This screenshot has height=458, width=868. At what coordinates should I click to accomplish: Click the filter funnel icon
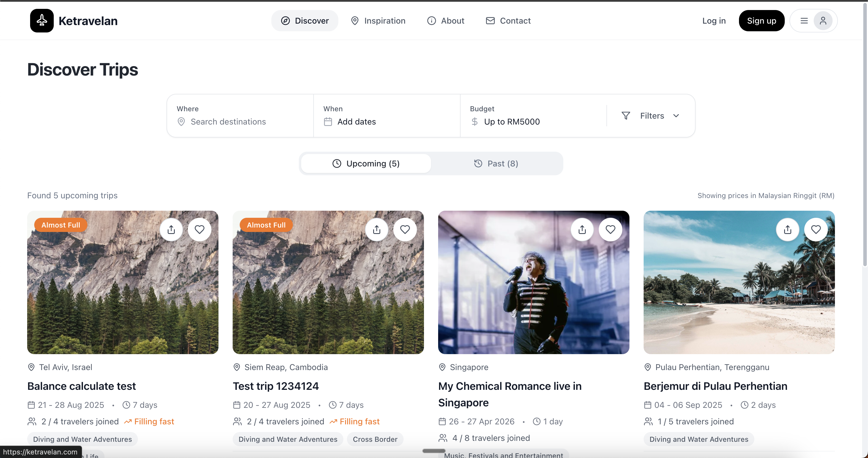[626, 115]
